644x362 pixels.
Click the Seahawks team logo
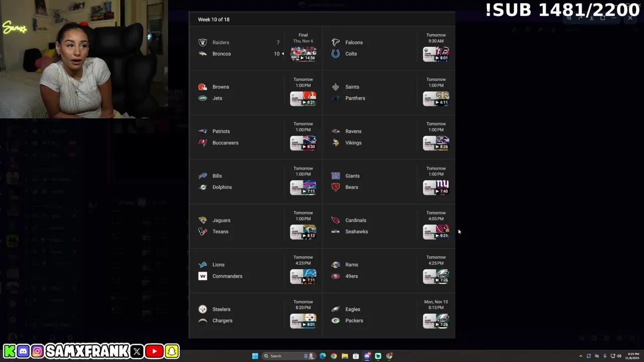[336, 232]
